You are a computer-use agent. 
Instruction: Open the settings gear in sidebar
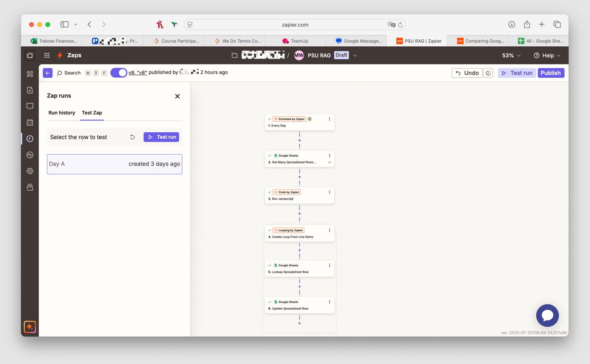[30, 171]
